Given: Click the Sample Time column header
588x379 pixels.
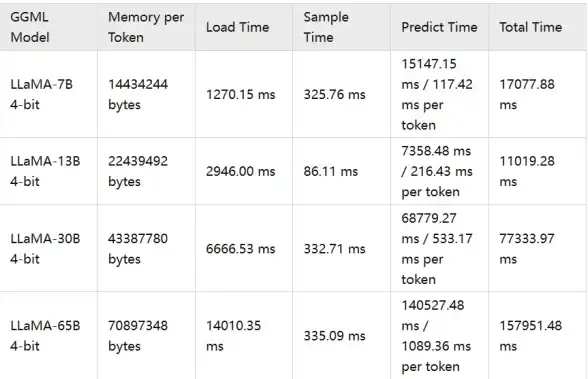Looking at the screenshot, I should pyautogui.click(x=342, y=27).
